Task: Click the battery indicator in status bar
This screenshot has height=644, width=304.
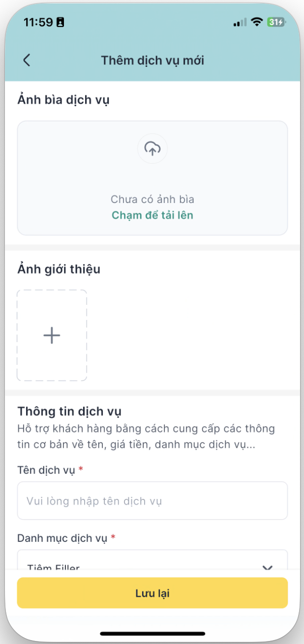Action: (275, 22)
